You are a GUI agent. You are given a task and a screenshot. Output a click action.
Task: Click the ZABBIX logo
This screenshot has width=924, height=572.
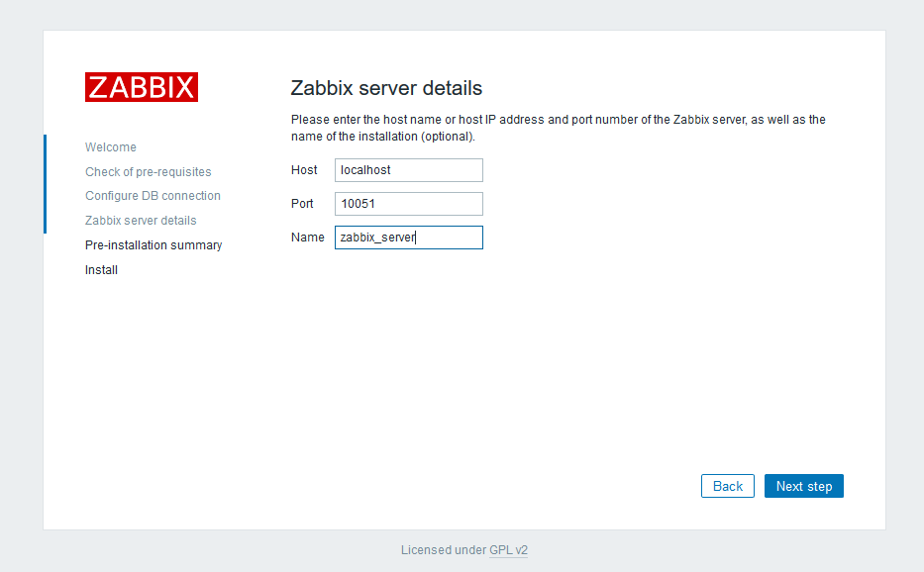(142, 87)
